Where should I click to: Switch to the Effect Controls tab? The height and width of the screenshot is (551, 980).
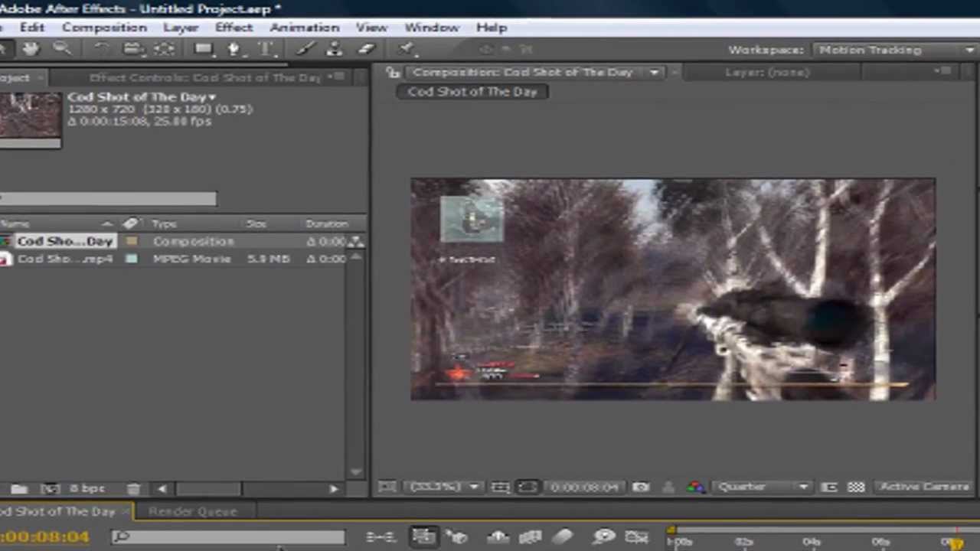coord(205,77)
